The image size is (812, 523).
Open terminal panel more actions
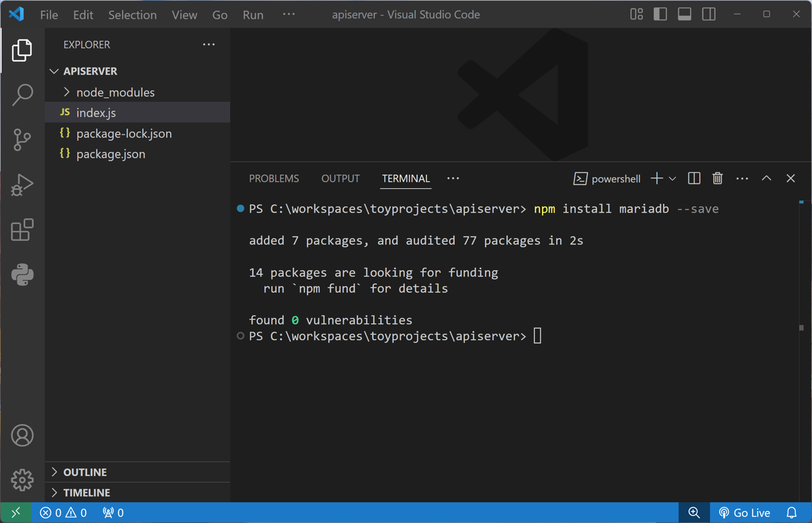(742, 179)
